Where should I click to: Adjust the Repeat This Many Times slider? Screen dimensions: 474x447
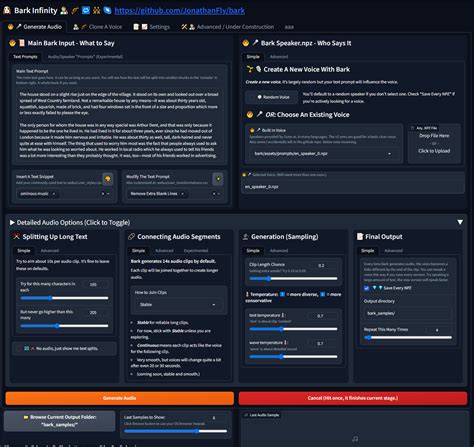pos(408,337)
